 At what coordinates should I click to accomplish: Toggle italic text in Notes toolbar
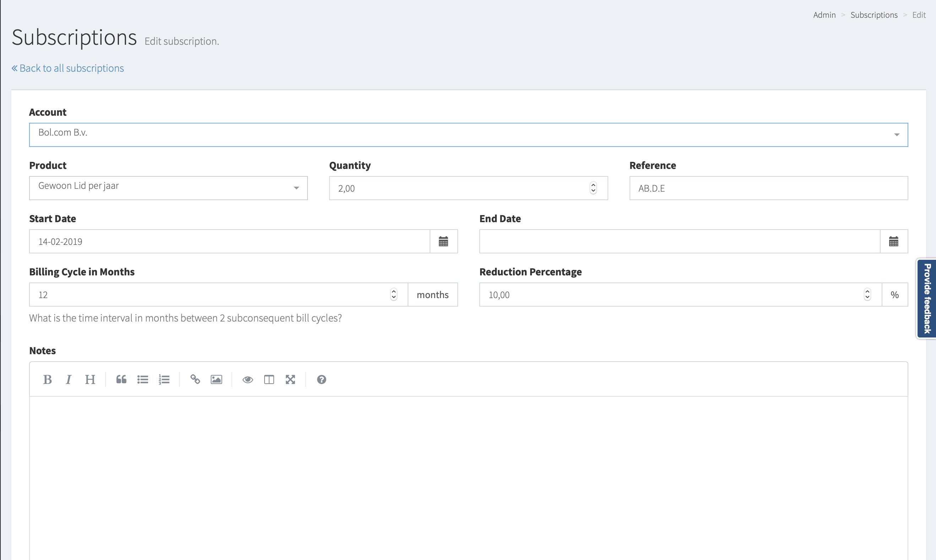tap(68, 379)
